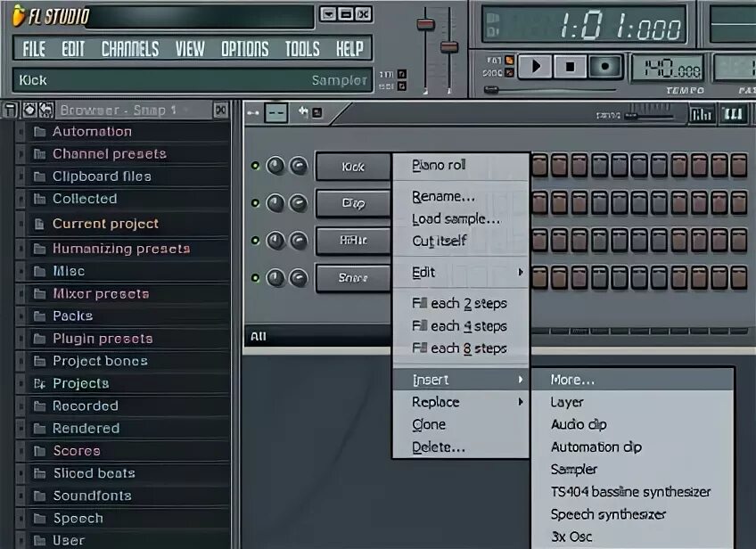Open the pattern selector display box

pyautogui.click(x=275, y=113)
